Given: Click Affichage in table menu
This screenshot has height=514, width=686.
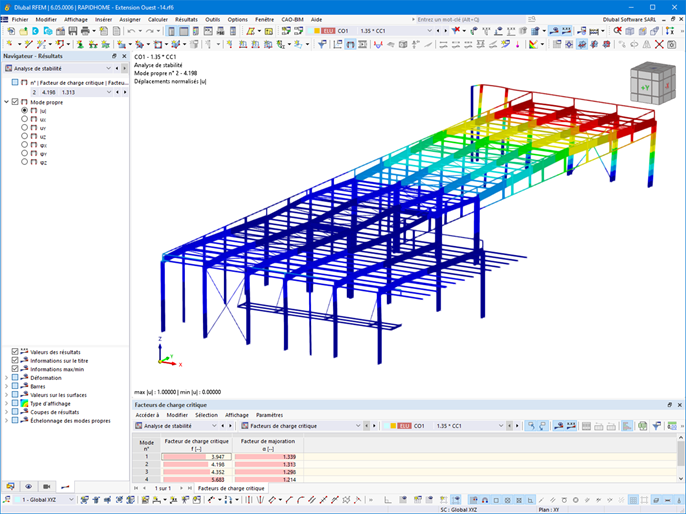Looking at the screenshot, I should pyautogui.click(x=237, y=415).
